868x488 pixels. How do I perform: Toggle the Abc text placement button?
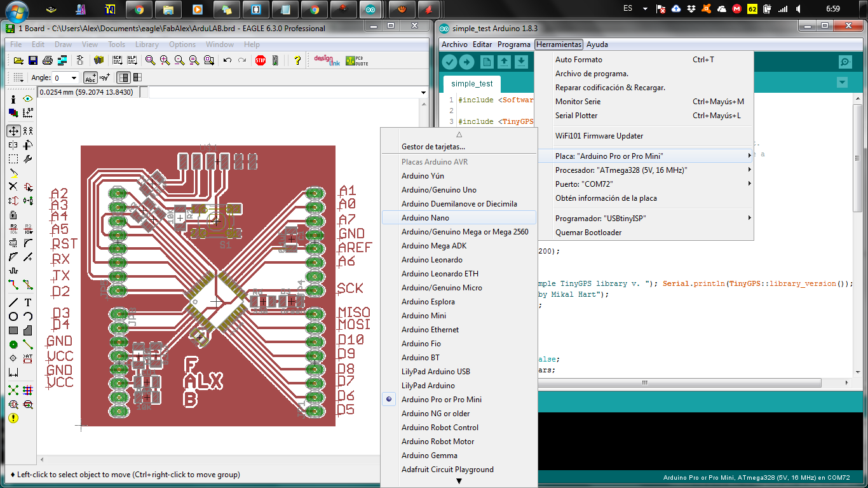click(91, 78)
